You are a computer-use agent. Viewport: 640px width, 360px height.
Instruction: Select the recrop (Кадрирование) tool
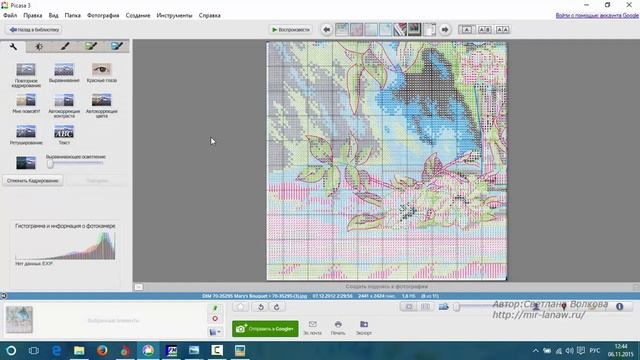[26, 75]
